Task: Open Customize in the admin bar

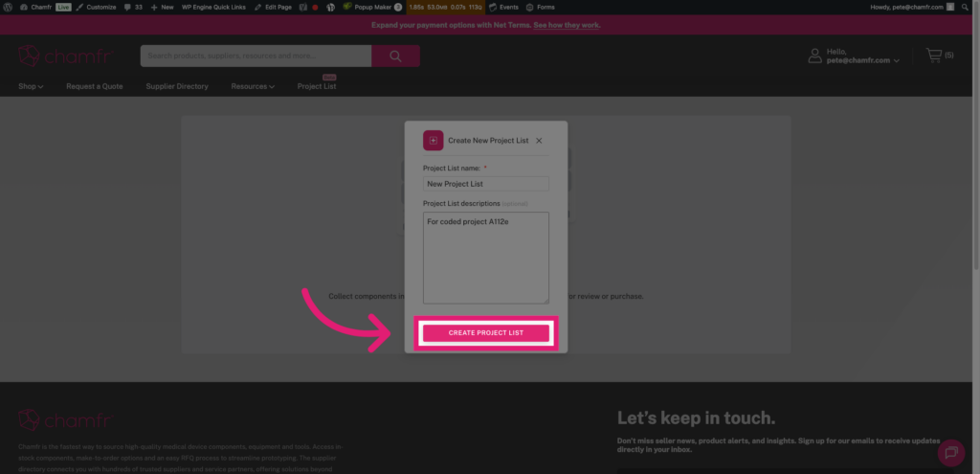Action: 97,7
